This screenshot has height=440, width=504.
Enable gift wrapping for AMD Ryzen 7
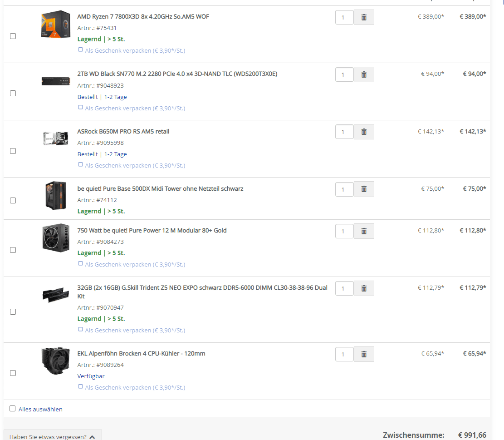pos(81,50)
